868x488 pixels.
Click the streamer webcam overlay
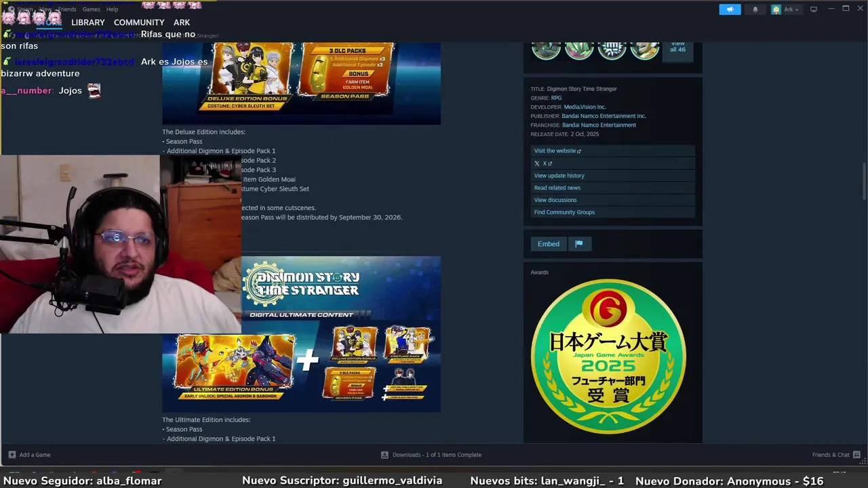click(x=121, y=245)
